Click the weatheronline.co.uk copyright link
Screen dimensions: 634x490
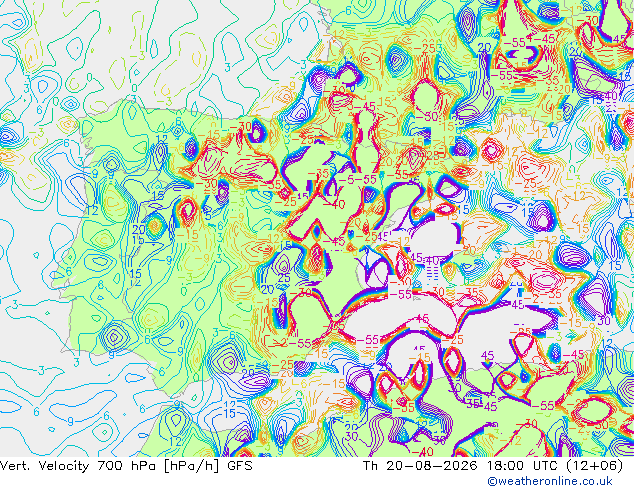click(x=550, y=481)
